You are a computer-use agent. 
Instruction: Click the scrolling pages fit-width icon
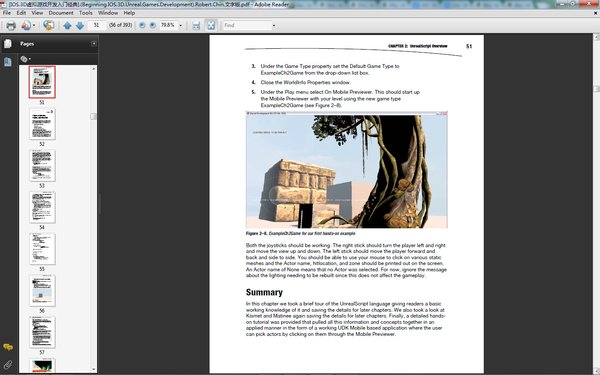[x=196, y=26]
